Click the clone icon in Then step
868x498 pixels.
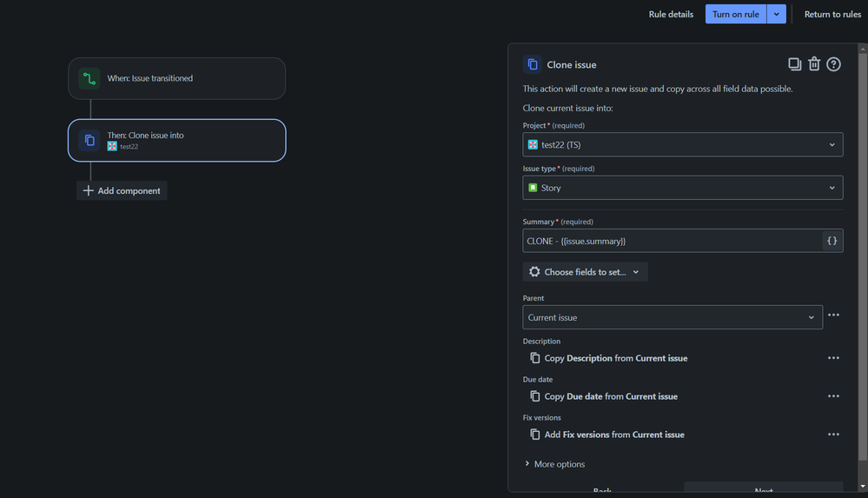point(89,140)
